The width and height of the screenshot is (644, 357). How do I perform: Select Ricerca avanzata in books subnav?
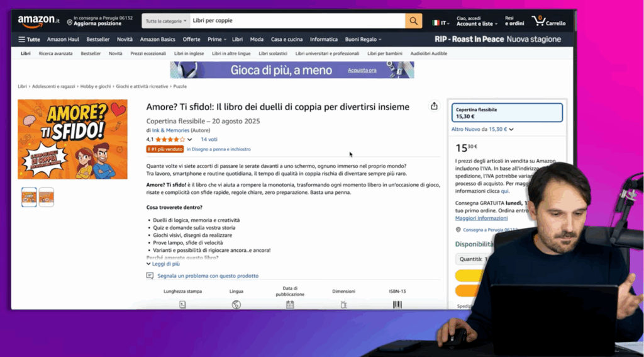[x=55, y=54]
